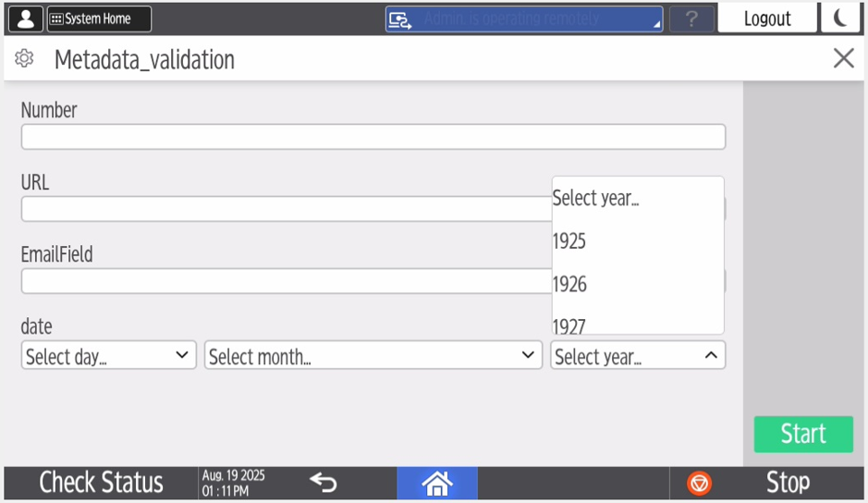Click the user profile icon
The image size is (868, 503).
(25, 18)
